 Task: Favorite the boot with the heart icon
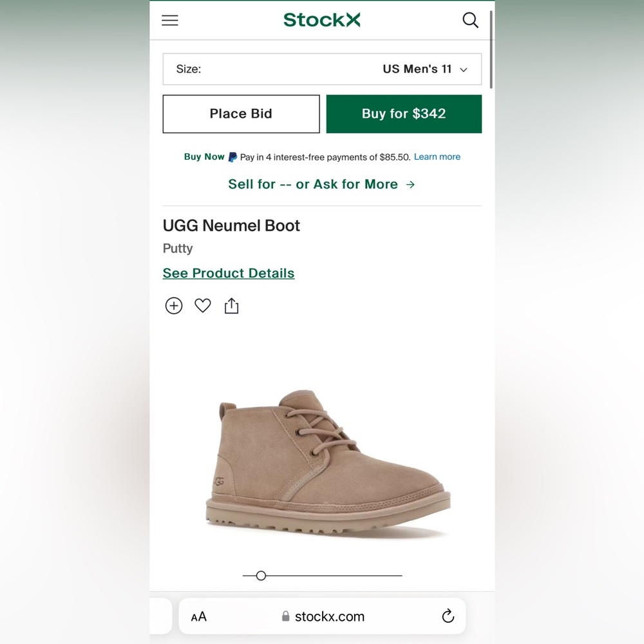[203, 306]
